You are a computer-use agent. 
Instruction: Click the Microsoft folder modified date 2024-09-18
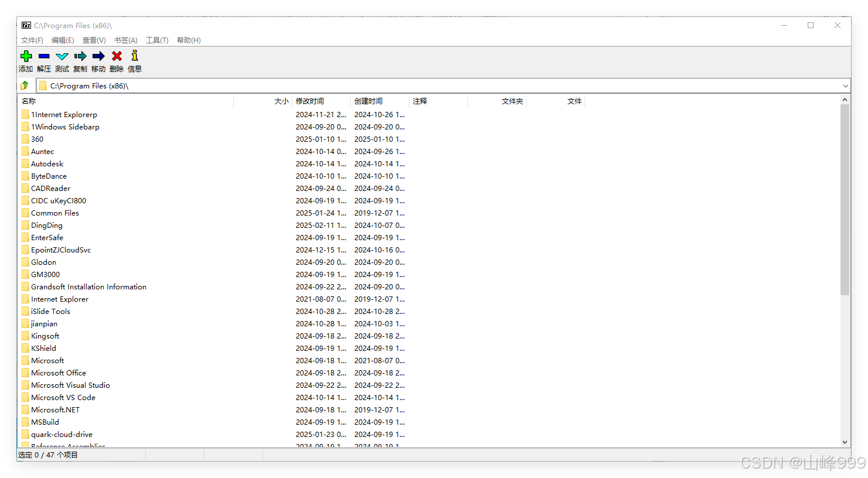(321, 361)
